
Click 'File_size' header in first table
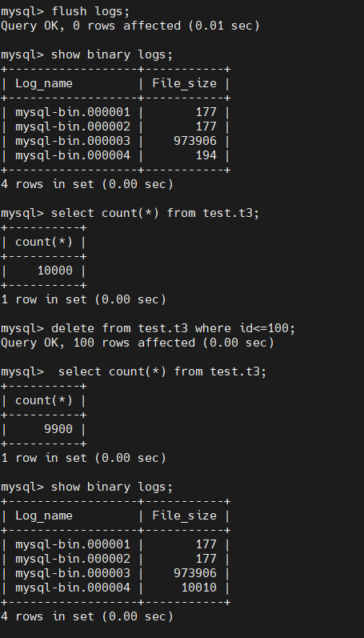tap(184, 83)
